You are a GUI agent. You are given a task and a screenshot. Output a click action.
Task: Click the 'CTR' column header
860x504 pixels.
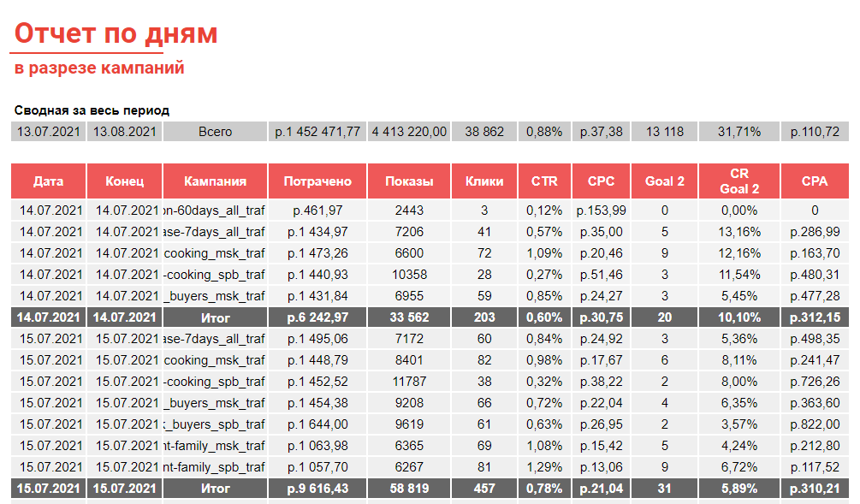tap(544, 181)
